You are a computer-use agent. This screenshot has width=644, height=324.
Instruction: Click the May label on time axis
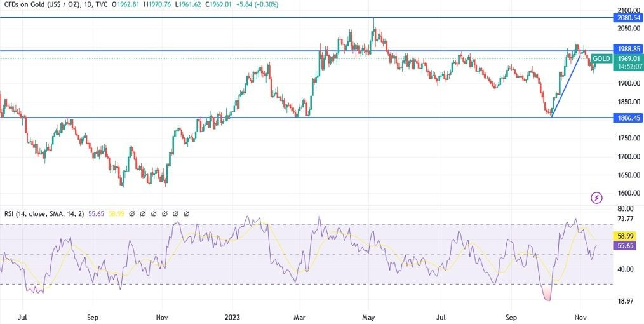click(x=368, y=317)
